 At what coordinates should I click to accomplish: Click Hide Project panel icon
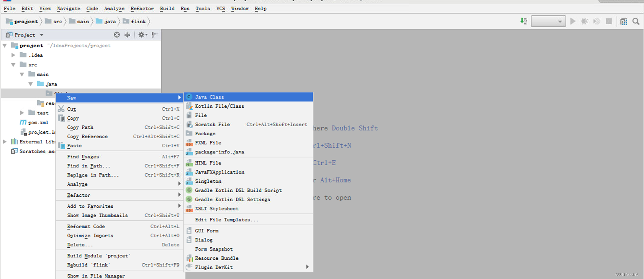click(155, 35)
